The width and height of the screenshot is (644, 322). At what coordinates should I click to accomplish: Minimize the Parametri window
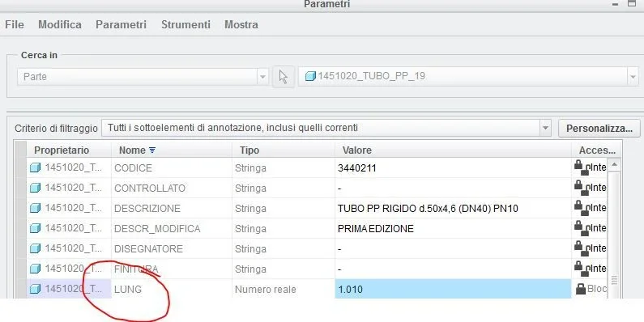click(x=616, y=4)
